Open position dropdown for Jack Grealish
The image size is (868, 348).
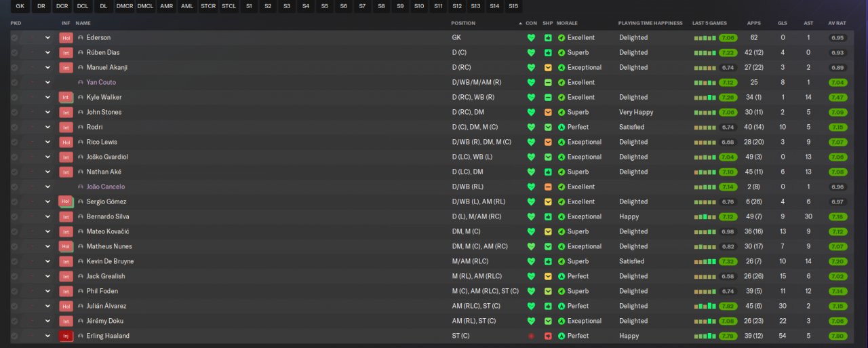click(x=47, y=277)
